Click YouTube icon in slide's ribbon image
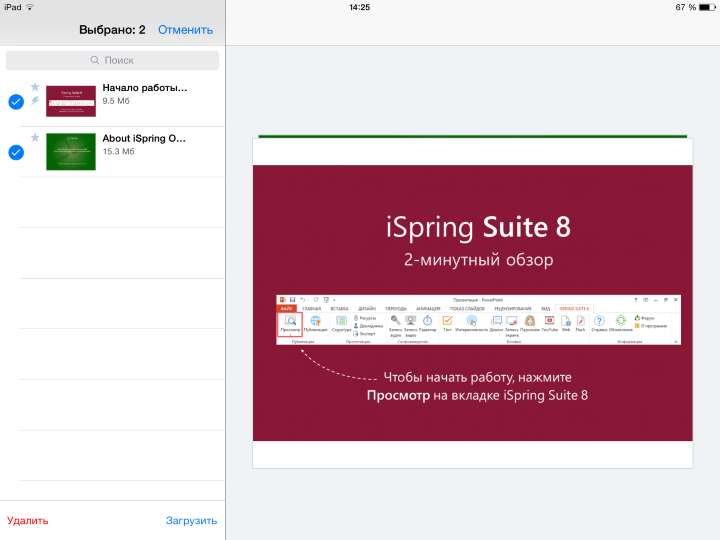The height and width of the screenshot is (540, 720). (549, 323)
